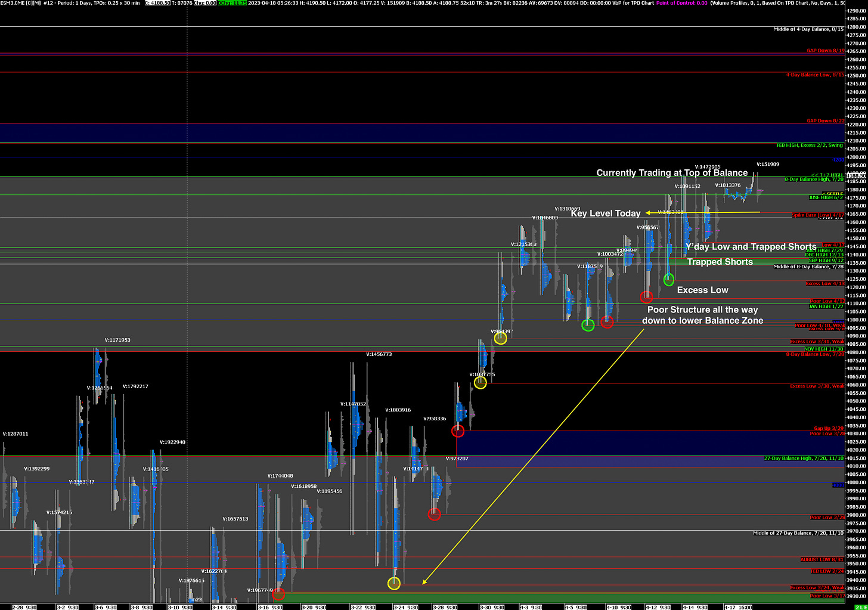Select 'Middle of 27-Day Balance, 7/20, 11/10' label
Image resolution: width=868 pixels, height=610 pixels.
pyautogui.click(x=798, y=533)
